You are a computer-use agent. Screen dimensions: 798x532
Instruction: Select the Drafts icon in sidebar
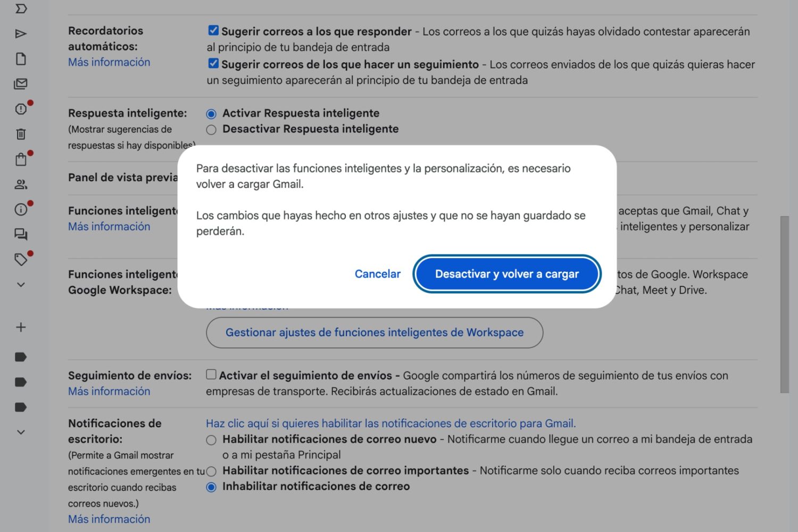21,59
